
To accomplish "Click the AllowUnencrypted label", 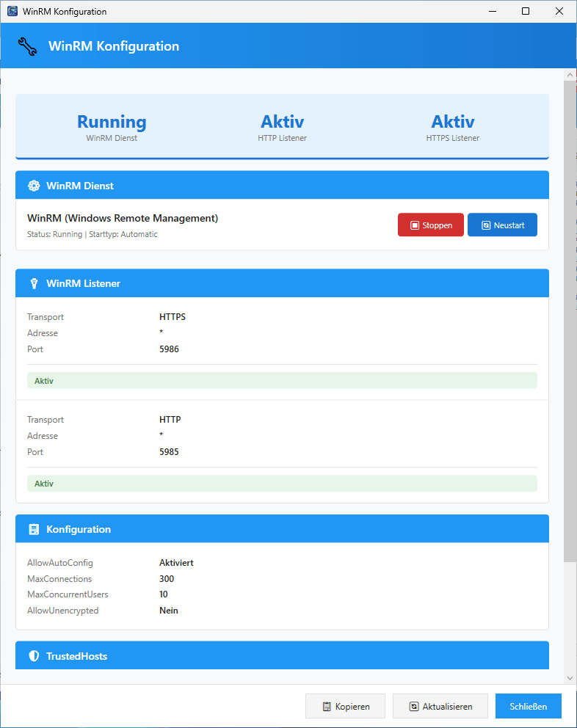I will 62,611.
